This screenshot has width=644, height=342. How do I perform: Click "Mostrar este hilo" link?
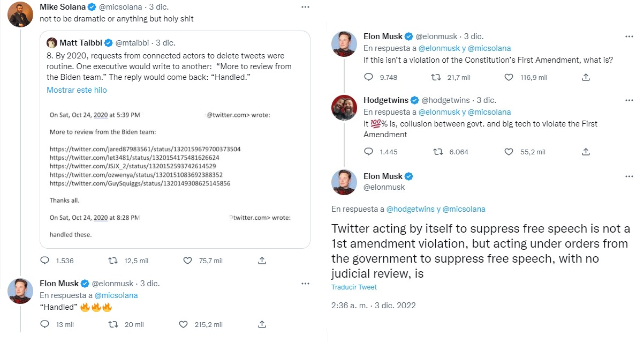[x=77, y=90]
